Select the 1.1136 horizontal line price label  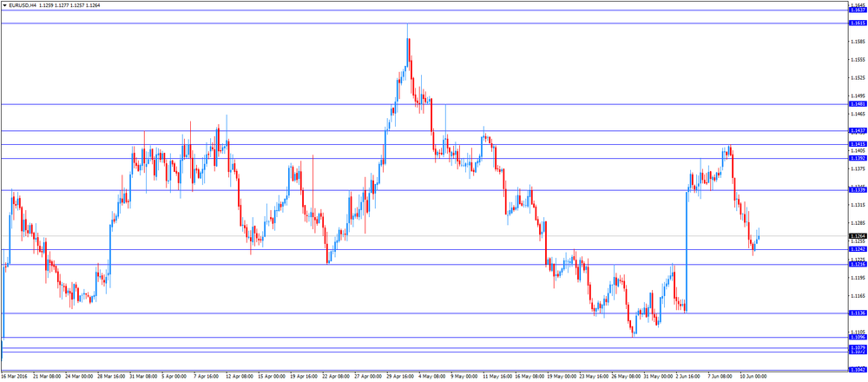(x=858, y=313)
